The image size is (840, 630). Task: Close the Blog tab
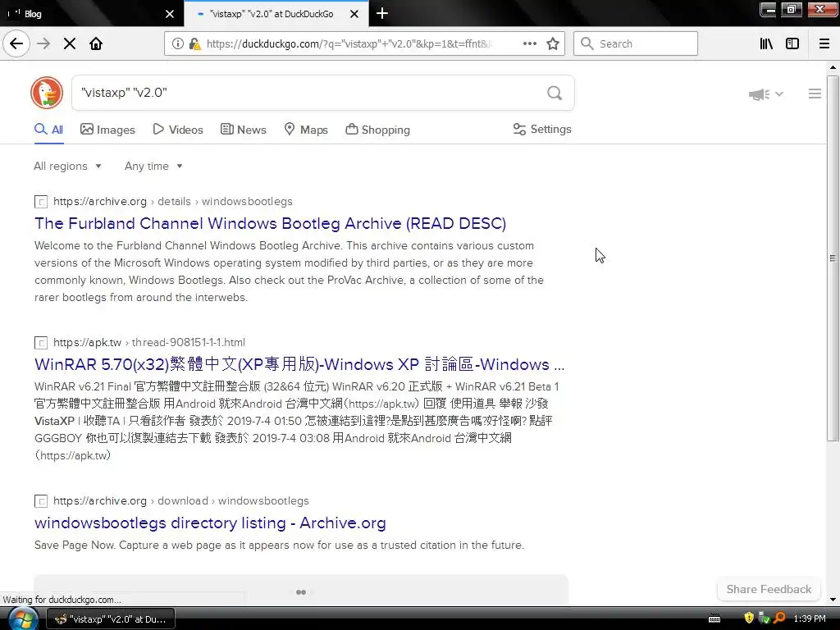click(170, 14)
